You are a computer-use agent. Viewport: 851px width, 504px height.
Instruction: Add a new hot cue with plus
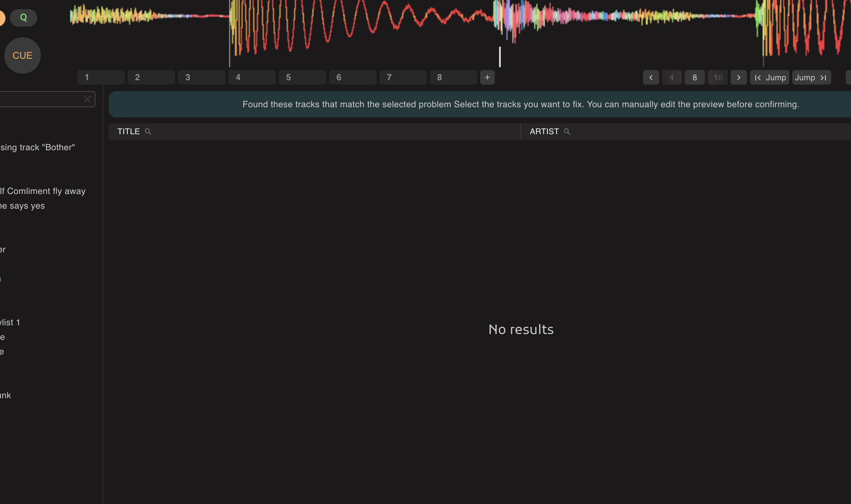click(x=487, y=77)
